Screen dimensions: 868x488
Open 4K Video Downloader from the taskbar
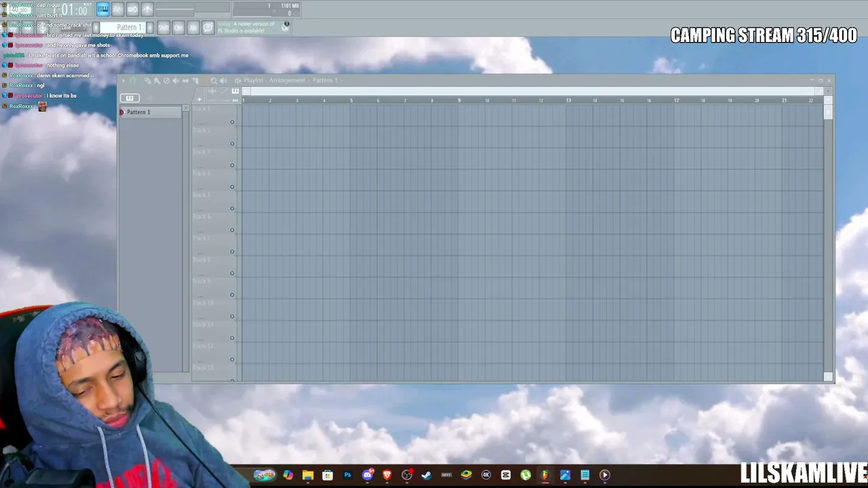(x=486, y=475)
